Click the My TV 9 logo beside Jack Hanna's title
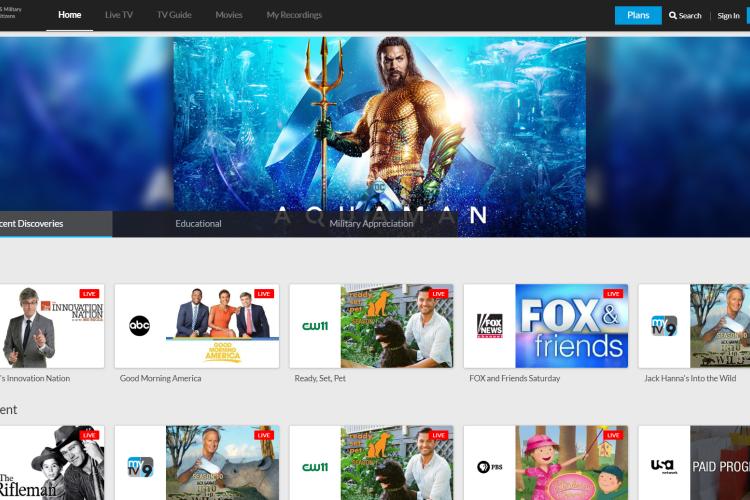The image size is (750, 500). click(664, 326)
